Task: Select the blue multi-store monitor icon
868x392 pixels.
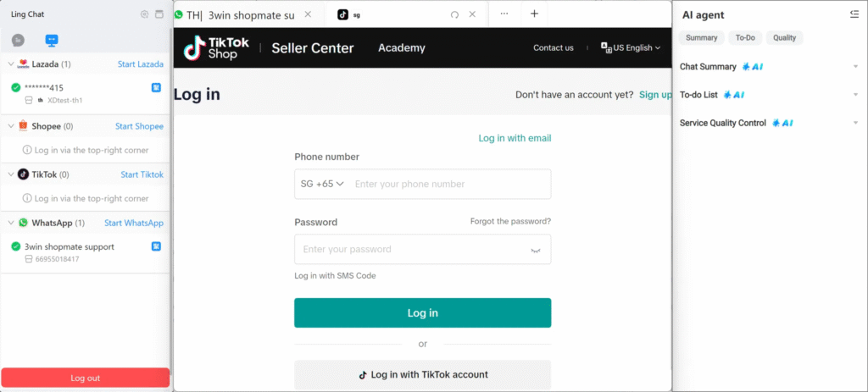Action: coord(52,41)
